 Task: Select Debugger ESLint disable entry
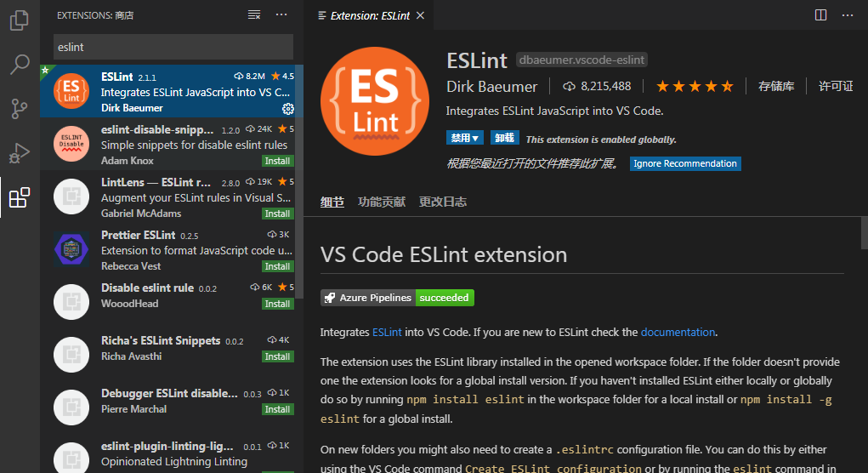(172, 407)
